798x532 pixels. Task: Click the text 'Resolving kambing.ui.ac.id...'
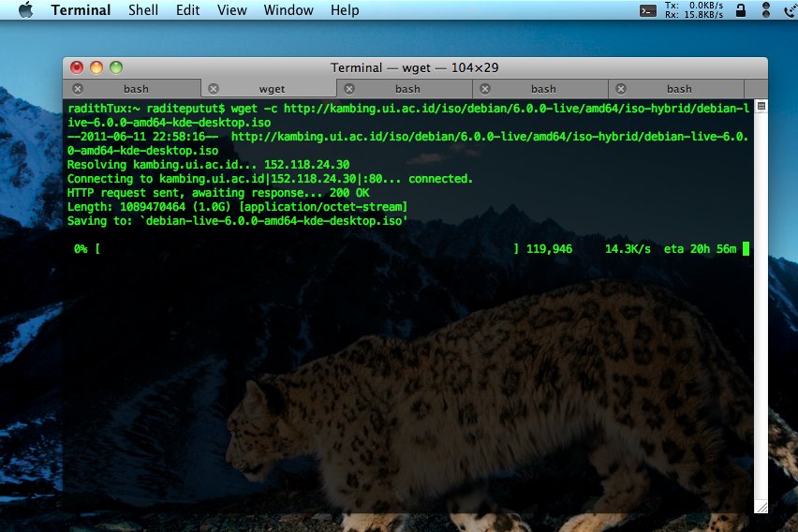click(162, 165)
